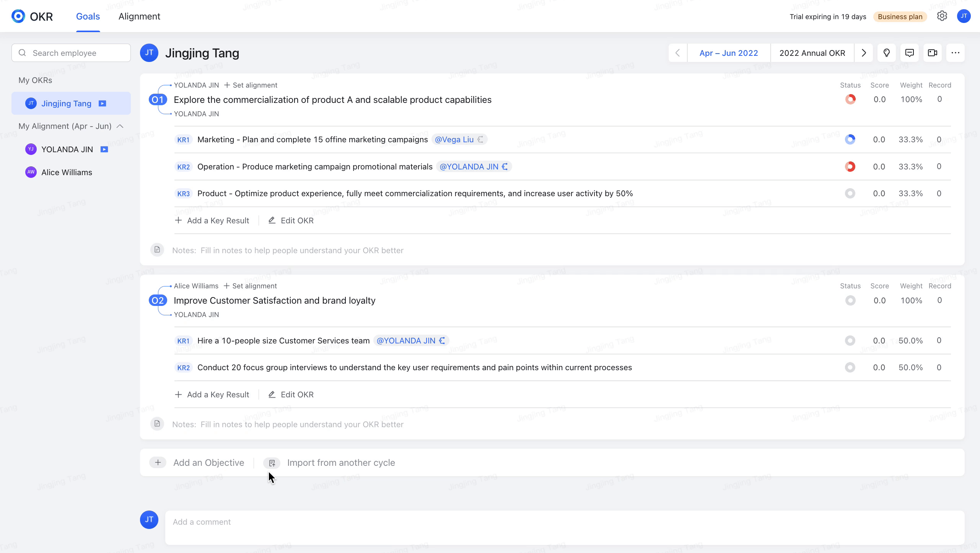Click the Search employee field

tap(71, 53)
